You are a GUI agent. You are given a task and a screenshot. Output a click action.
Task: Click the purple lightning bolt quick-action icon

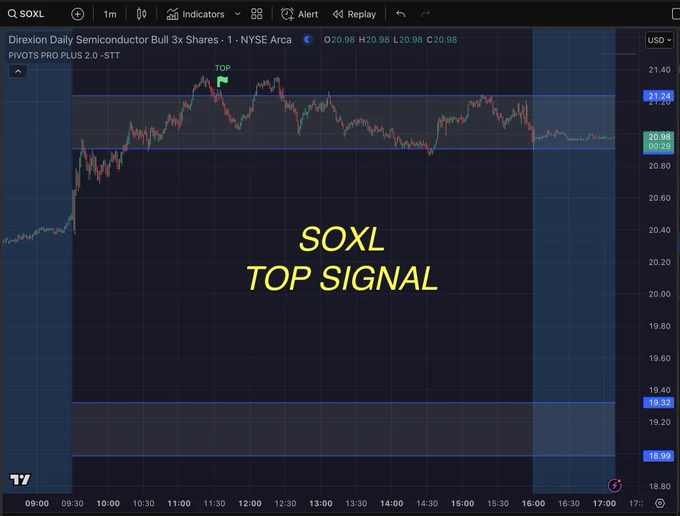615,485
